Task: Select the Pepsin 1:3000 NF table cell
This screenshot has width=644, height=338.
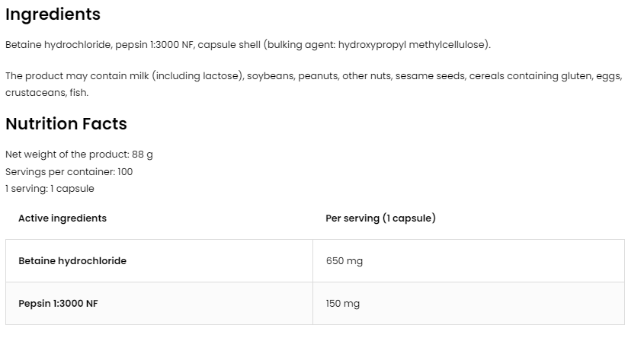Action: coord(58,304)
